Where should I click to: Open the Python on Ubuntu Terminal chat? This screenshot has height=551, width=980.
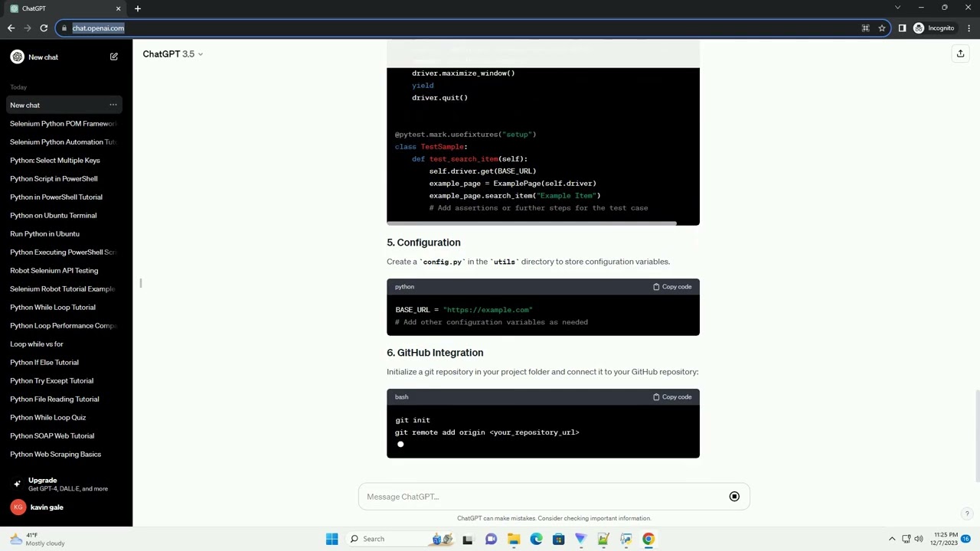click(64, 215)
